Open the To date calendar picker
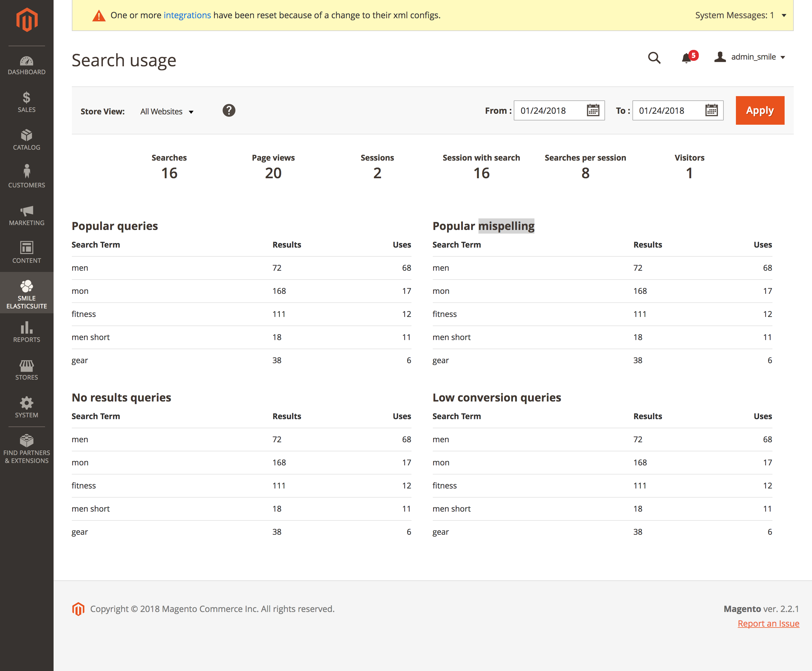 pyautogui.click(x=712, y=110)
